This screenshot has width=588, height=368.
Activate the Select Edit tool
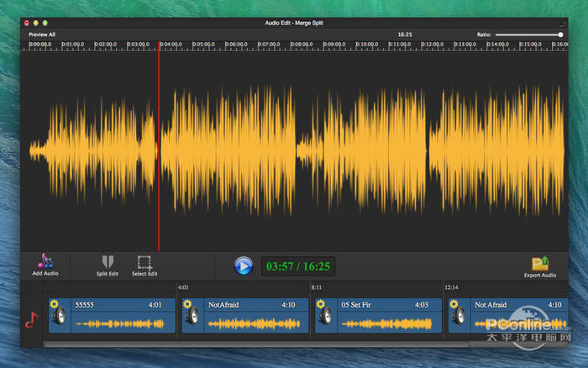click(144, 261)
